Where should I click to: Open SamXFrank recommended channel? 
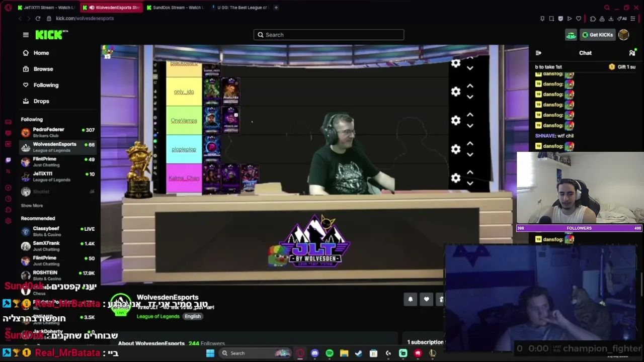pyautogui.click(x=58, y=246)
